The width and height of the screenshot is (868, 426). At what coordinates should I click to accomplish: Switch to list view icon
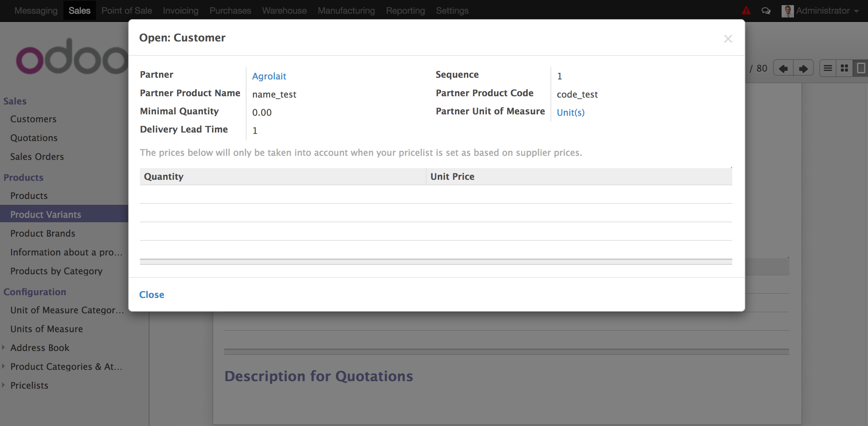(x=828, y=68)
